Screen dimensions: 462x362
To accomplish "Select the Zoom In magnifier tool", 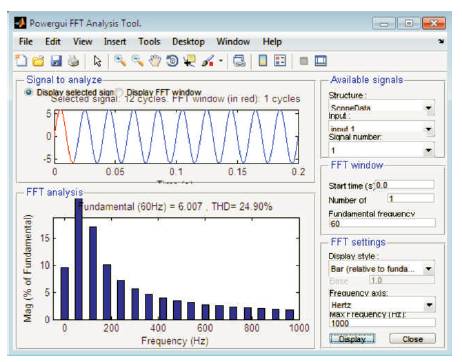I will click(x=120, y=61).
